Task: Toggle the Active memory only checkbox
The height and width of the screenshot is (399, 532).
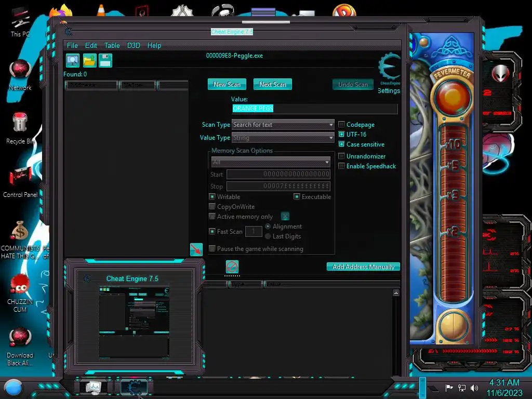Action: pyautogui.click(x=212, y=216)
